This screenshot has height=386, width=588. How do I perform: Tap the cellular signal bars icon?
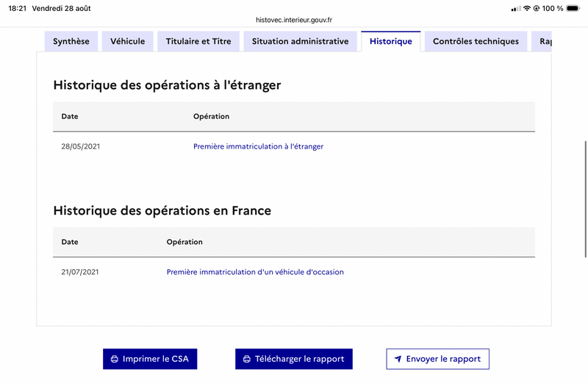point(516,8)
